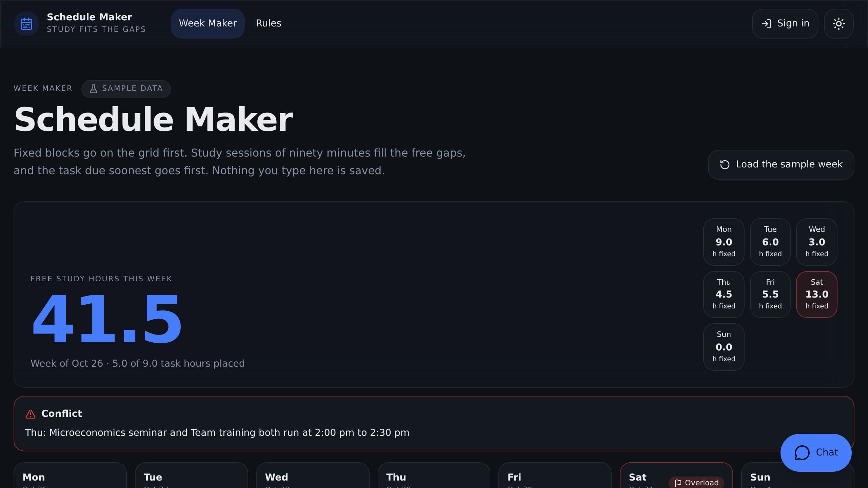Click the WEEK MAKER breadcrumb label
The height and width of the screenshot is (488, 868).
tap(43, 88)
